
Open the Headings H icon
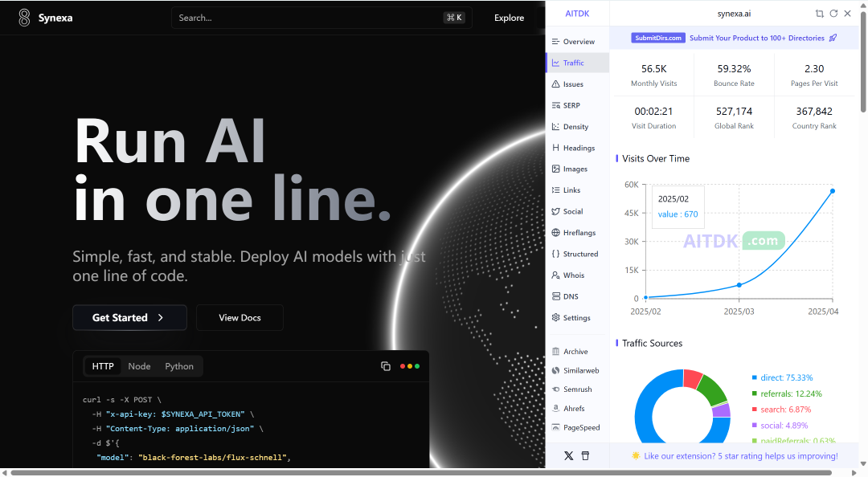pyautogui.click(x=556, y=148)
